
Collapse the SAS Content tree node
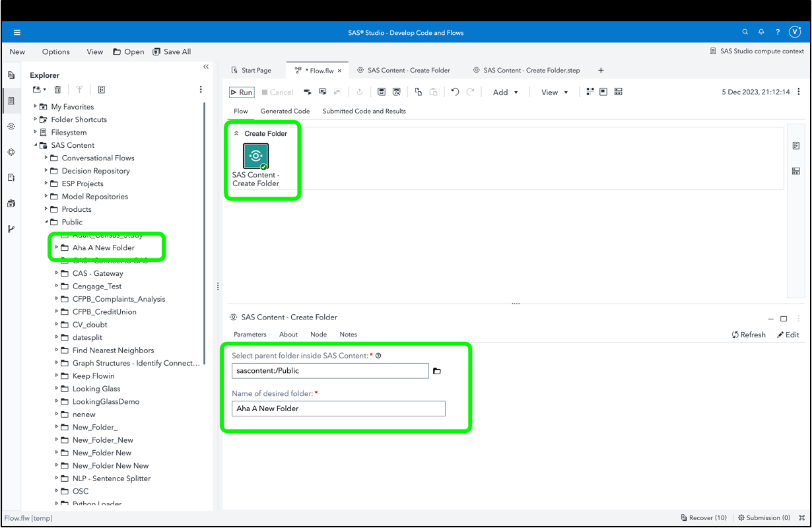pos(36,145)
